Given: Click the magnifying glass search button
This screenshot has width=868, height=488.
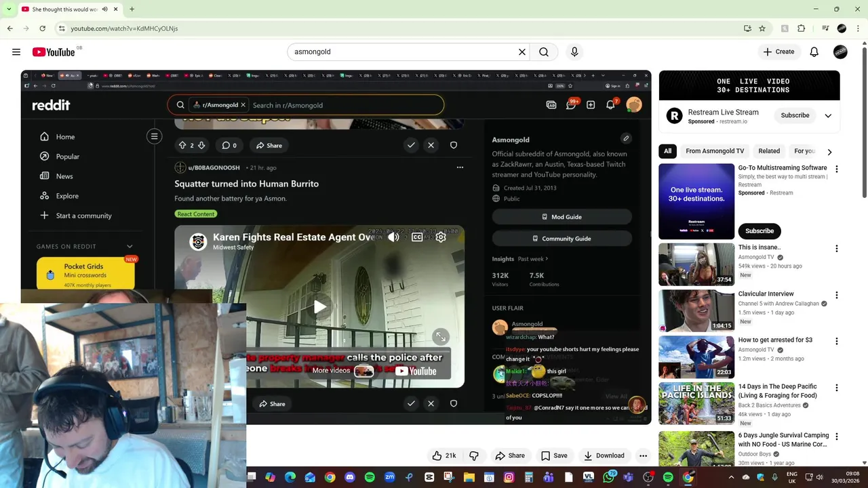Looking at the screenshot, I should [x=544, y=52].
